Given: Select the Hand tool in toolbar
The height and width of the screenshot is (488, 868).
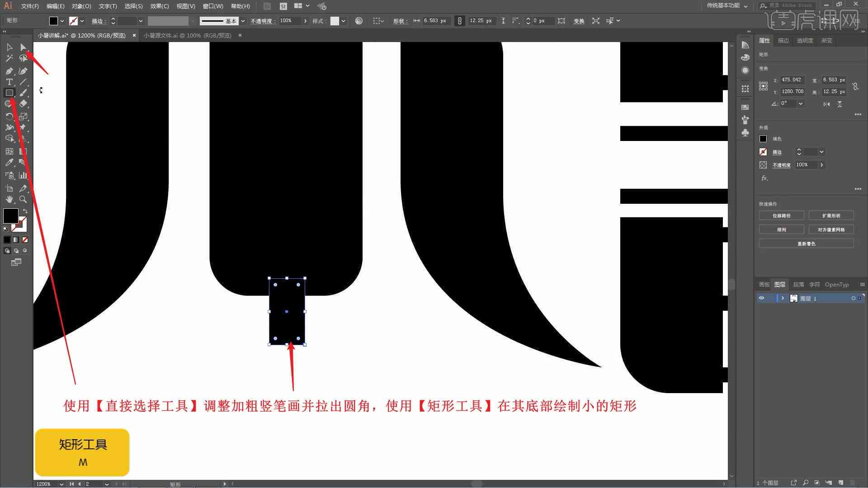Looking at the screenshot, I should click(x=9, y=199).
